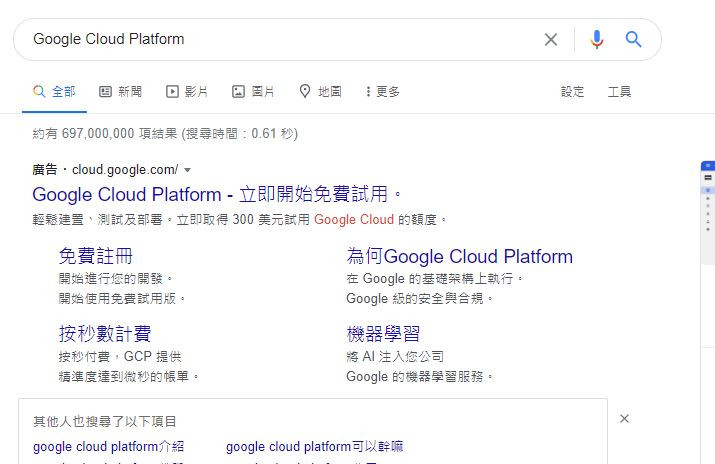Open the Google Cloud Platform 立即開始免費試用 ad link

(x=217, y=195)
